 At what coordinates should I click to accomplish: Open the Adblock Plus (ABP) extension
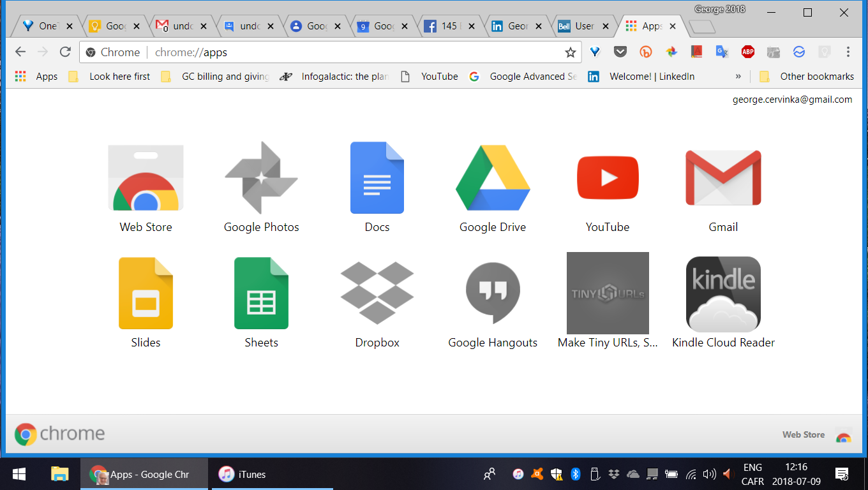click(748, 52)
